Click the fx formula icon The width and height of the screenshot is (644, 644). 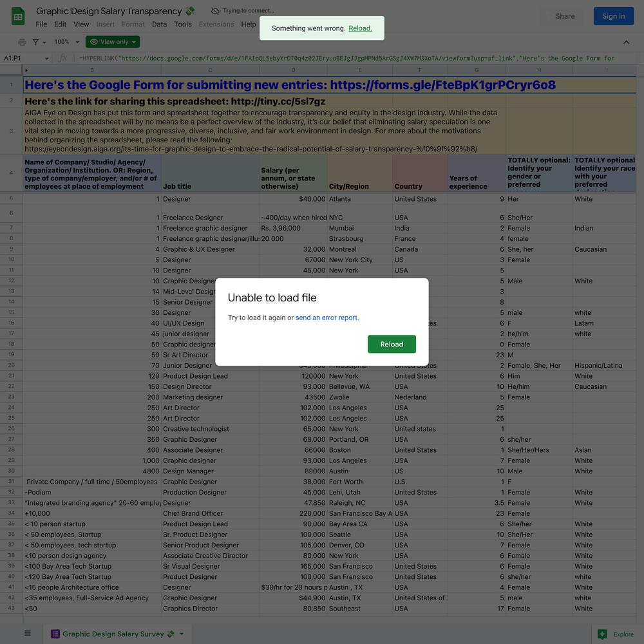(62, 58)
